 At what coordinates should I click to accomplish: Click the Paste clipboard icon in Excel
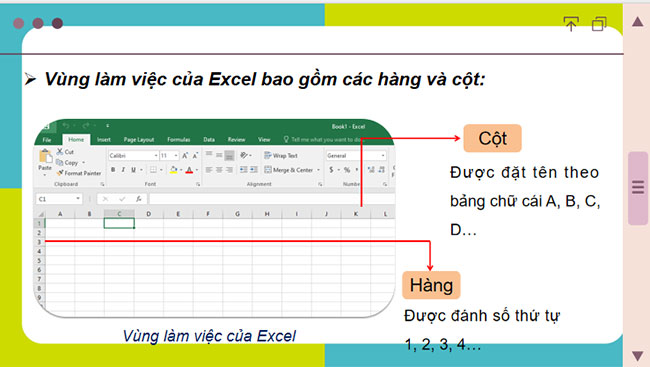[x=45, y=156]
